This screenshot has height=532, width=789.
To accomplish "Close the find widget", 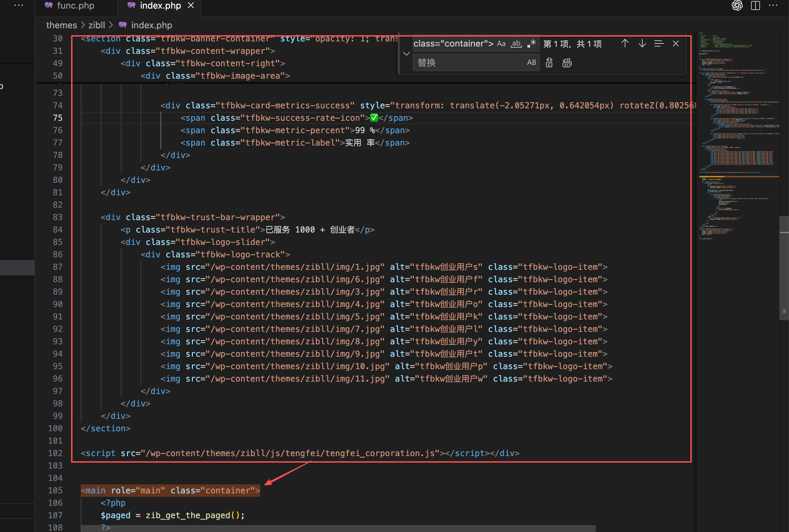I will [676, 44].
